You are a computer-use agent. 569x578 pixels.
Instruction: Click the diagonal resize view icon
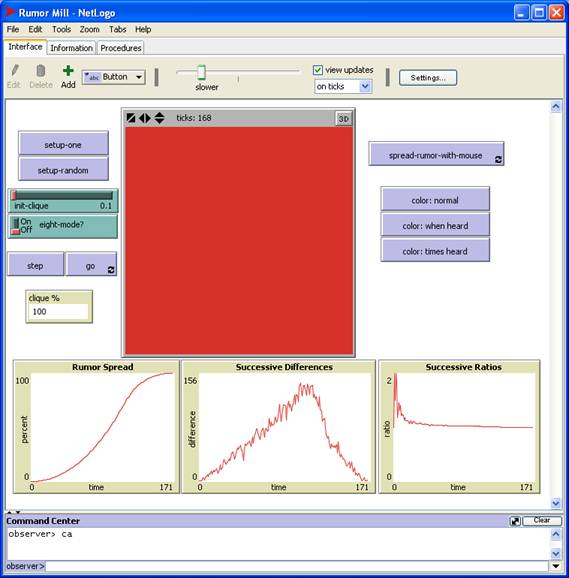(x=131, y=118)
